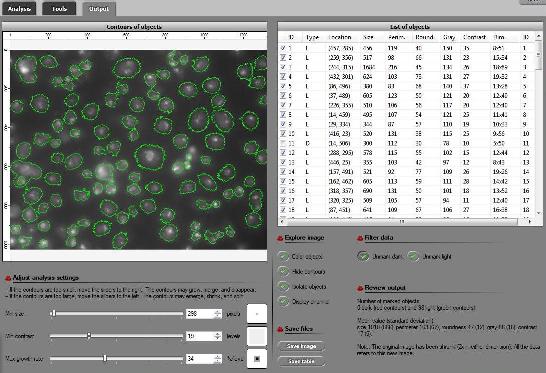Viewport: 546px width, 373px height.
Task: Uncheck the checkbox for object 14
Action: [283, 172]
